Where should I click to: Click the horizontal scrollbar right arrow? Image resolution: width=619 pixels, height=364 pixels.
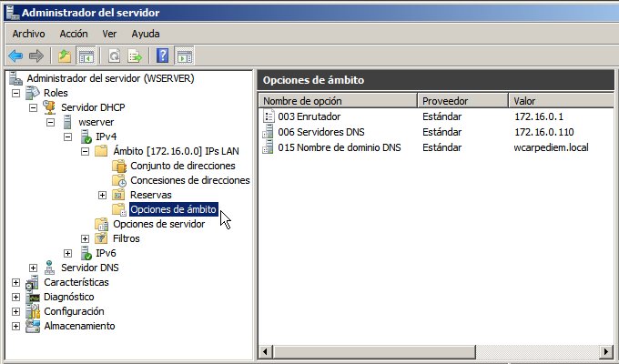click(607, 351)
